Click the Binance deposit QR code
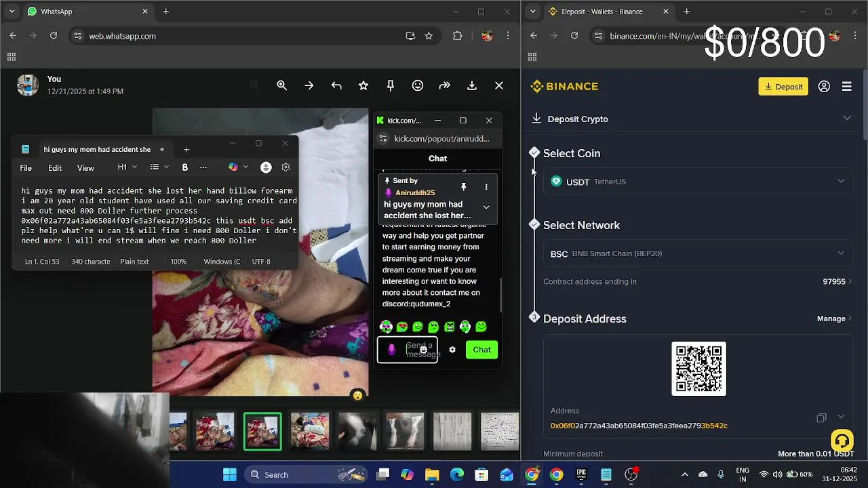The image size is (868, 488). [x=698, y=369]
